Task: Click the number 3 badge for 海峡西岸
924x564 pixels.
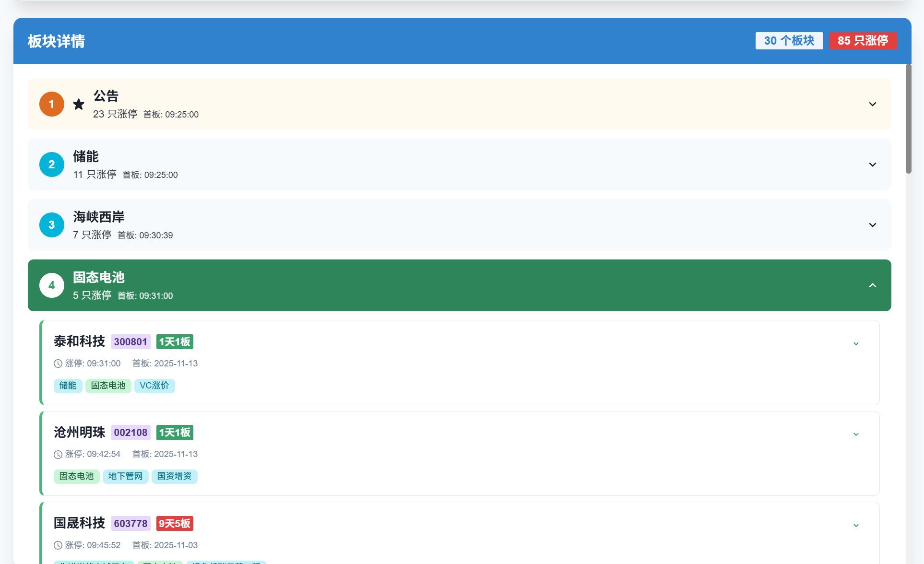Action: pyautogui.click(x=52, y=225)
